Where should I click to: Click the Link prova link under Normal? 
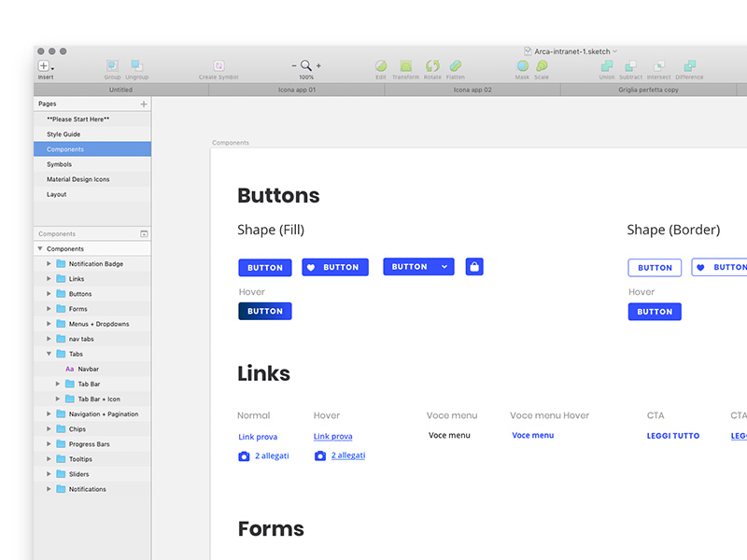258,437
